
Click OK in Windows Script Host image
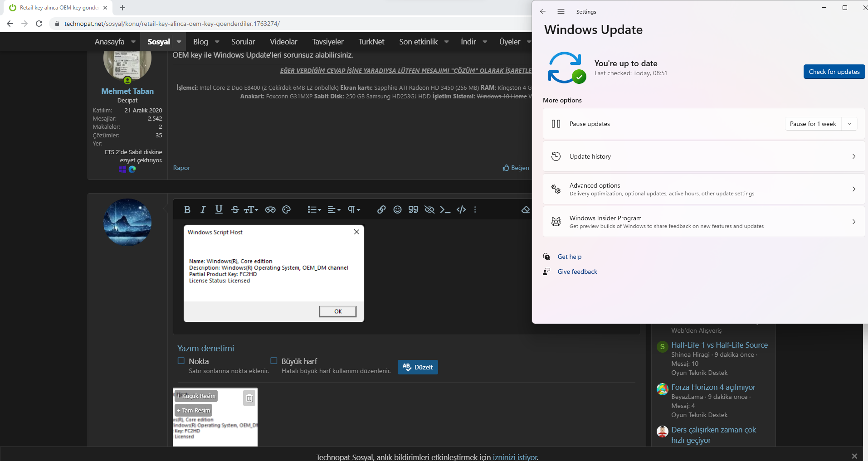(338, 311)
